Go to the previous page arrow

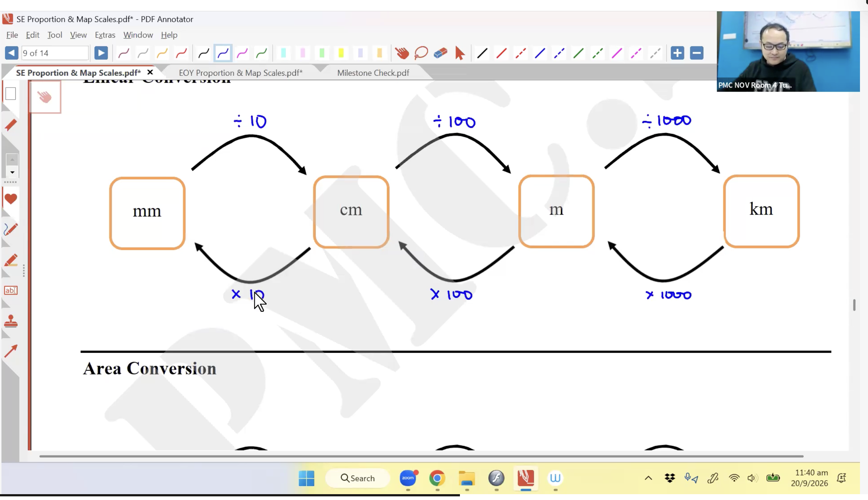tap(11, 53)
